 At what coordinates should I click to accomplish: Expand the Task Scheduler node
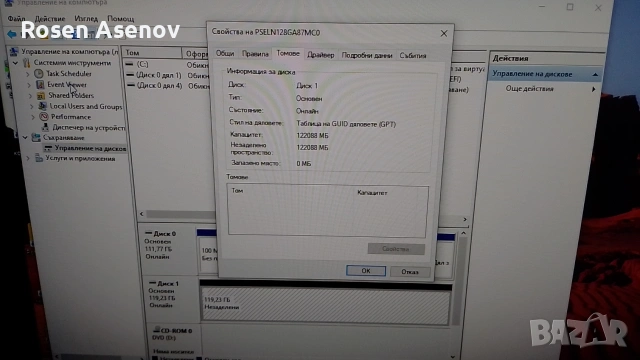coord(28,74)
